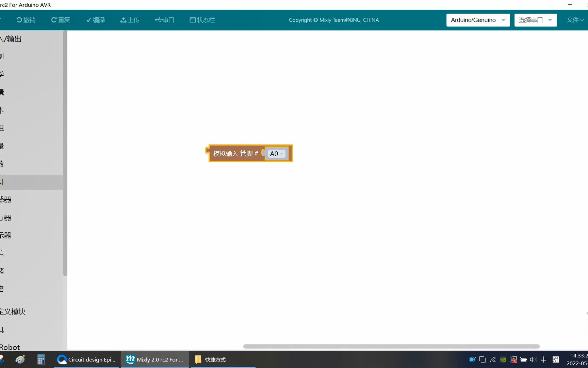Expand the 文件 file menu
588x368 pixels.
(575, 20)
